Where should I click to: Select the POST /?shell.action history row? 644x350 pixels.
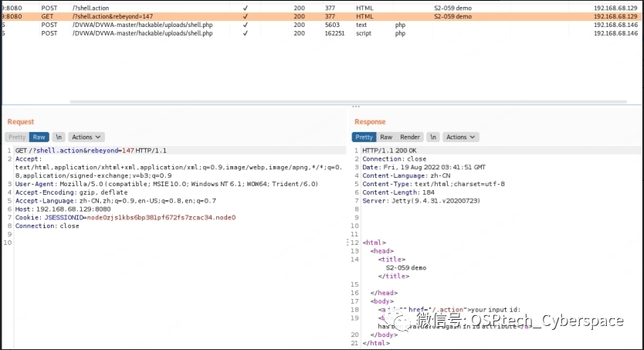coord(116,8)
